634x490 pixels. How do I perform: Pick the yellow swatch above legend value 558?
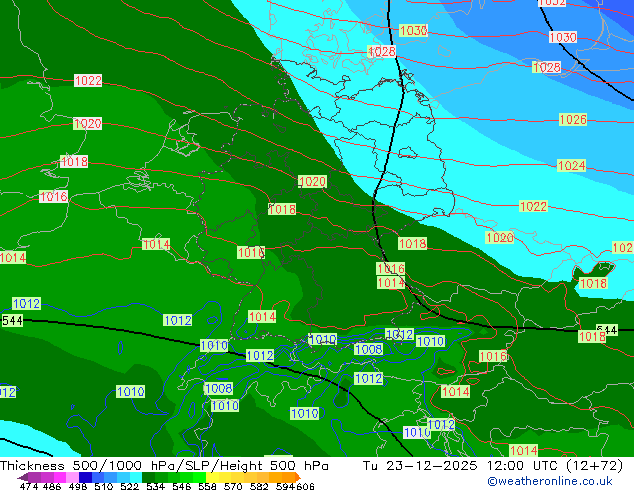point(212,477)
